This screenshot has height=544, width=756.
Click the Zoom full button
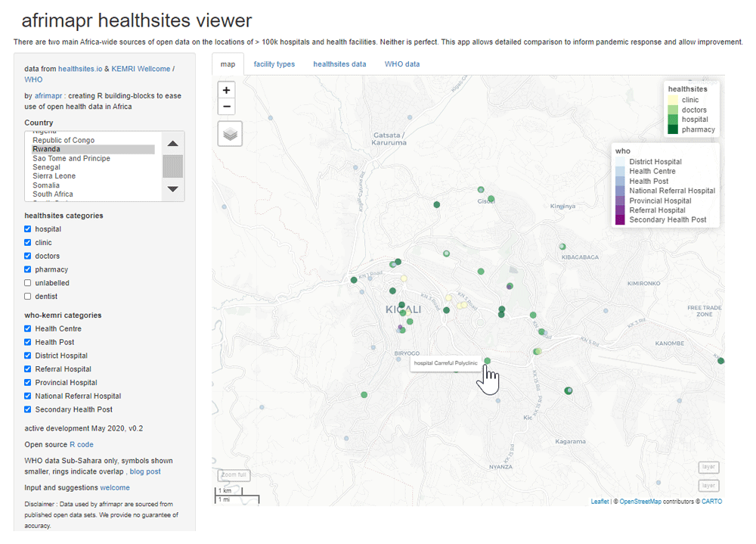(x=234, y=475)
